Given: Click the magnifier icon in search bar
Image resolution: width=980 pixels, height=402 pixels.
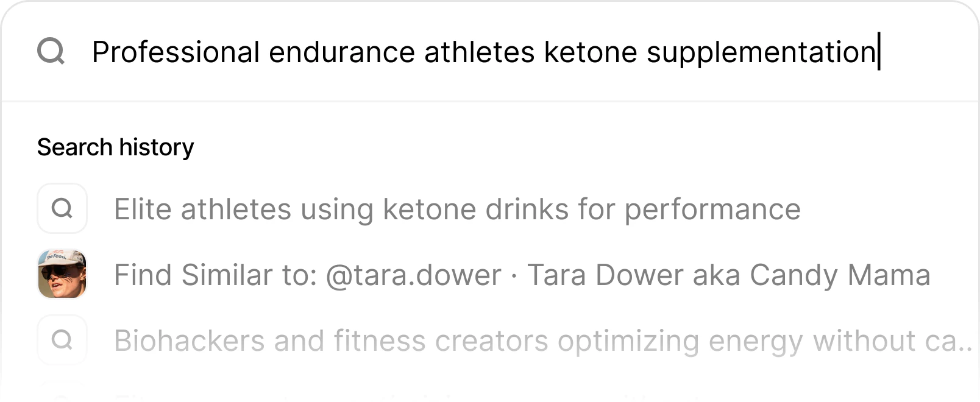Looking at the screenshot, I should 51,51.
